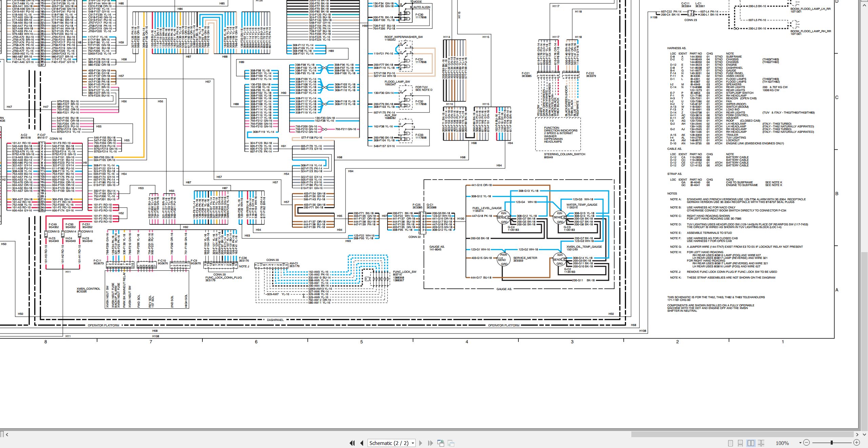868x448 pixels.
Task: Click grid column number 5
Action: pos(361,342)
